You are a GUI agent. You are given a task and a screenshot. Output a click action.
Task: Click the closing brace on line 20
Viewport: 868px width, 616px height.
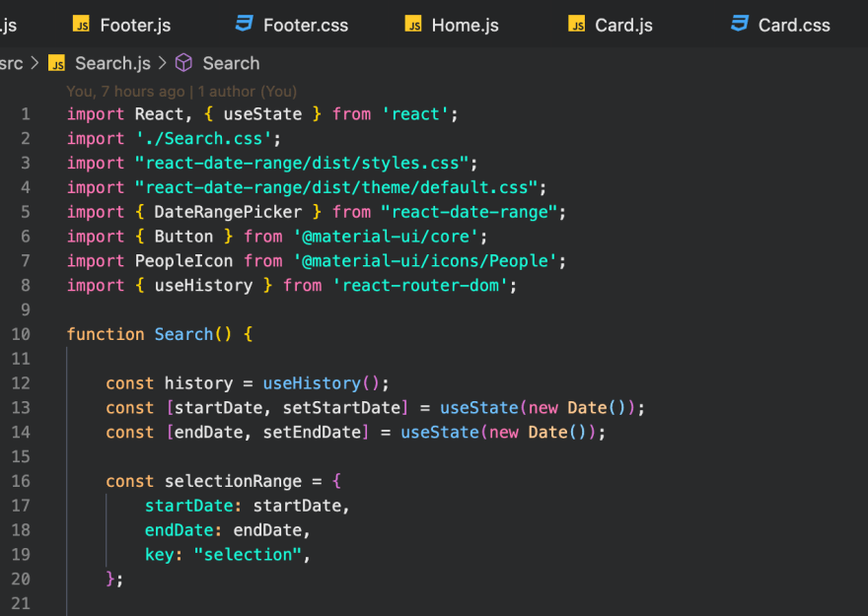110,579
